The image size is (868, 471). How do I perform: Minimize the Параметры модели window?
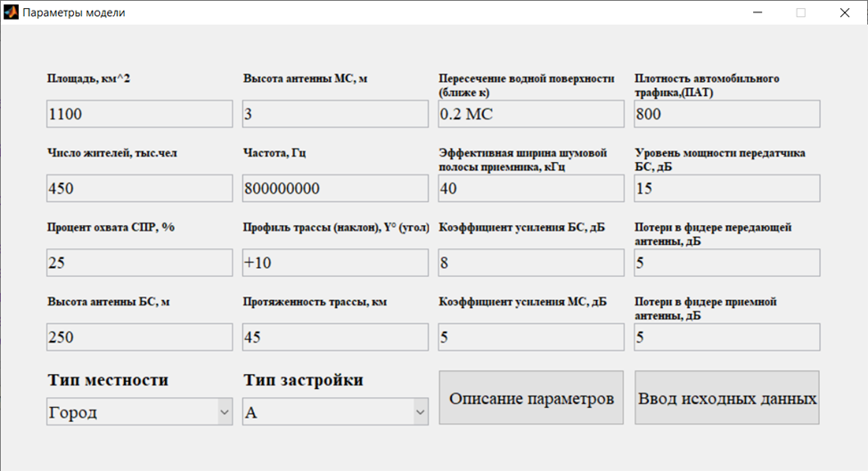click(757, 12)
